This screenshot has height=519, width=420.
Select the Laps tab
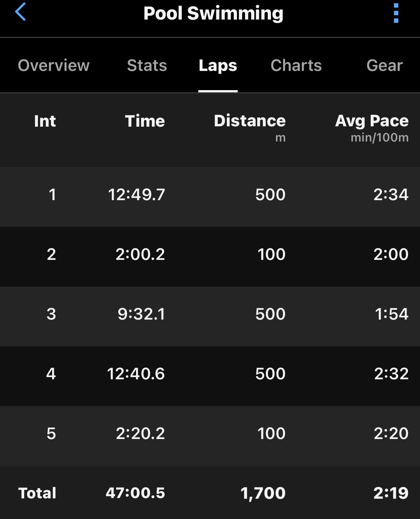point(218,66)
